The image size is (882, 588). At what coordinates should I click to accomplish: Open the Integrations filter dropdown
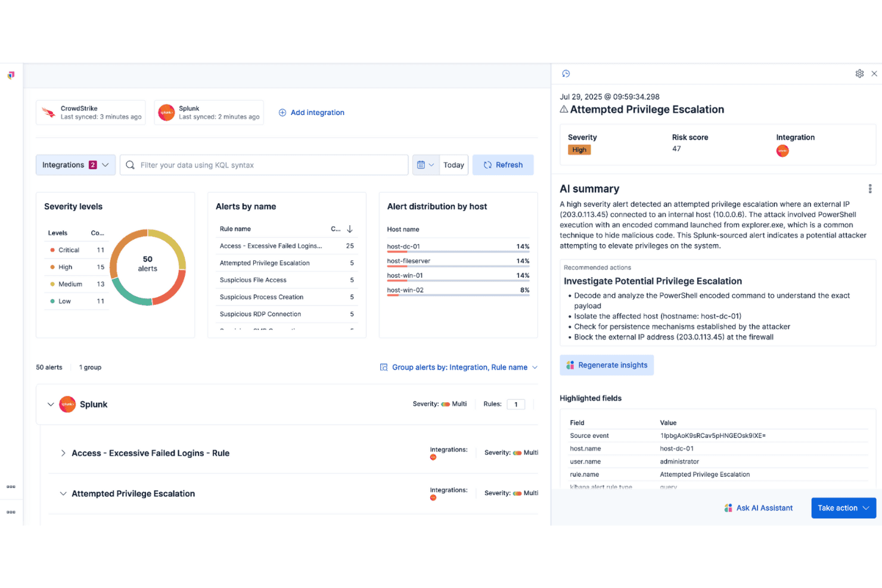tap(76, 165)
